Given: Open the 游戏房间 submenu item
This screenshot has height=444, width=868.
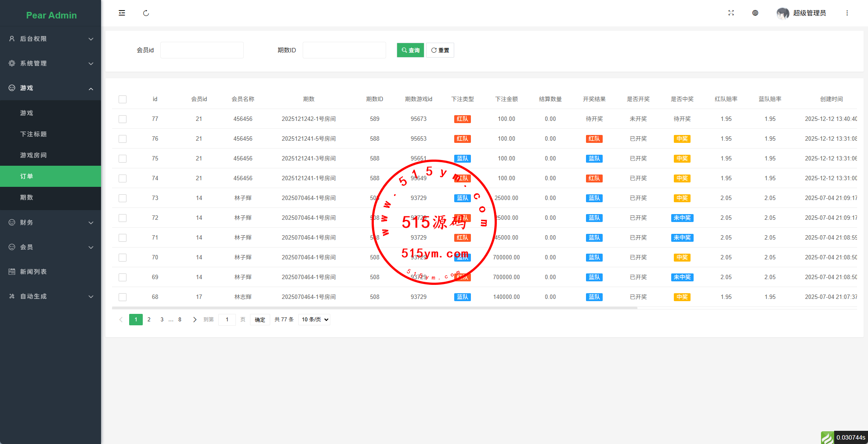Looking at the screenshot, I should pyautogui.click(x=33, y=155).
